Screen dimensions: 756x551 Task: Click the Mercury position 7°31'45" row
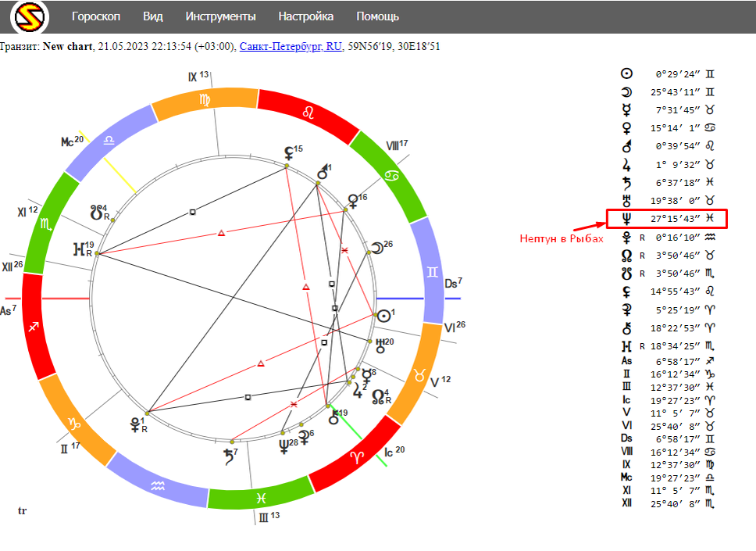[x=668, y=110]
